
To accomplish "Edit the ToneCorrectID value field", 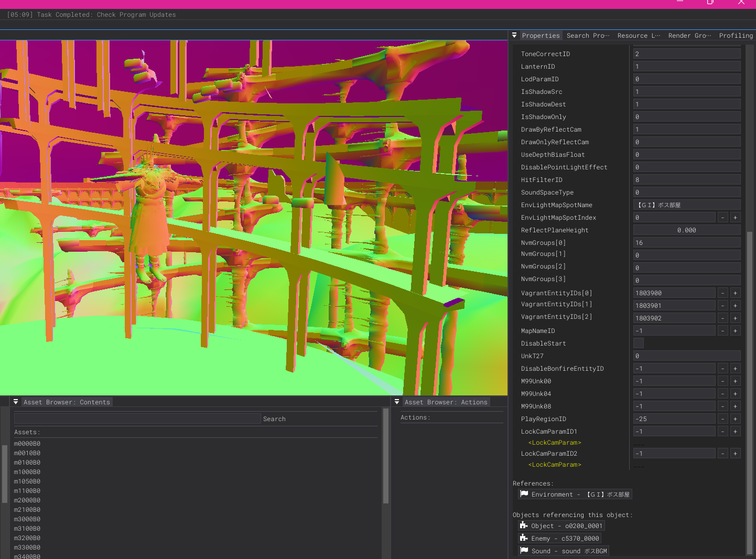I will click(x=687, y=53).
